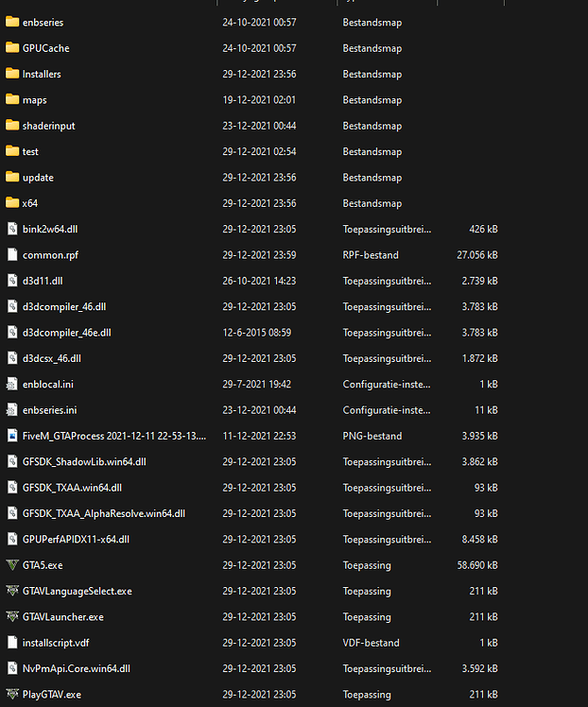Select the common.rpf file name
588x707 pixels.
coord(50,255)
